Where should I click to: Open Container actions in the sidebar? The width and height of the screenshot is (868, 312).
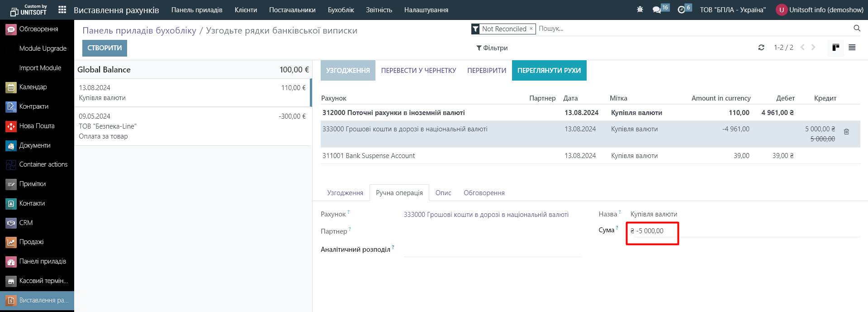pos(37,164)
